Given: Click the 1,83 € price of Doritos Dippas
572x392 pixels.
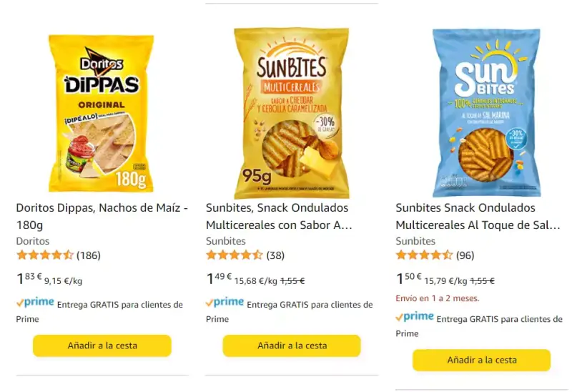Looking at the screenshot, I should (29, 279).
